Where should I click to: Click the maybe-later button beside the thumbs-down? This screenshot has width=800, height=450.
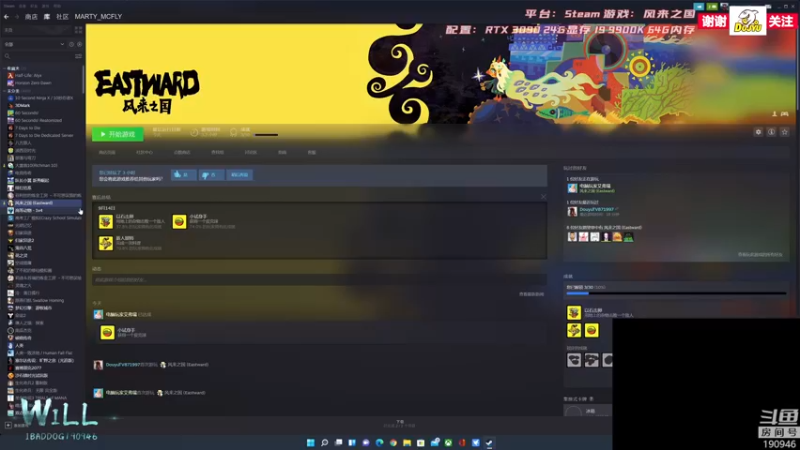(239, 175)
